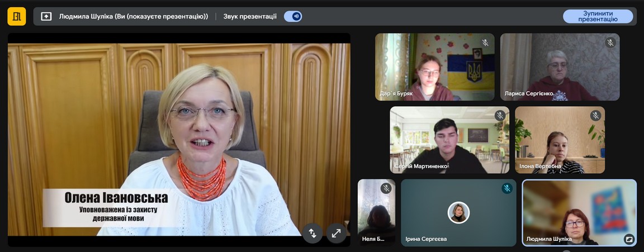This screenshot has height=252, width=644.
Task: Stop presenting with the Зупинити презентацію button
Action: pos(598,16)
